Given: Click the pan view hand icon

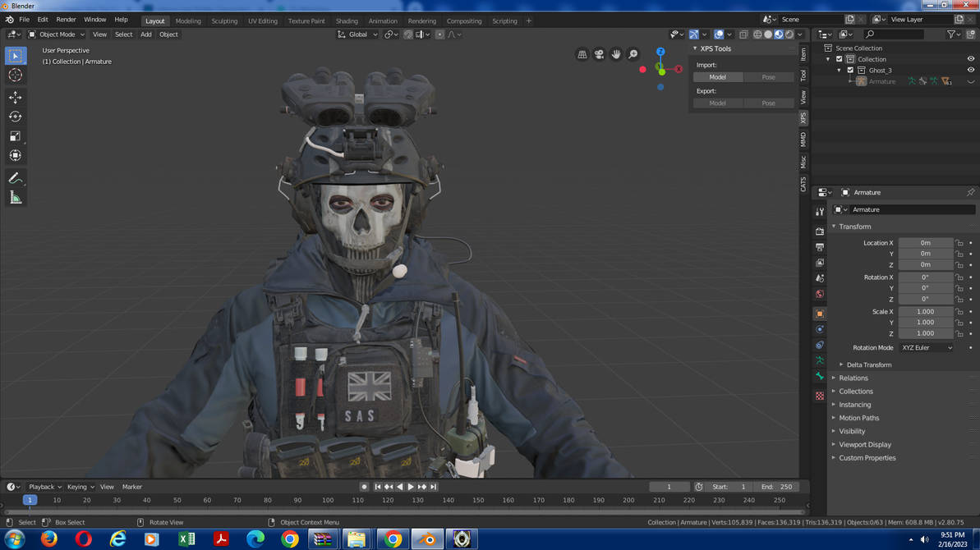Looking at the screenshot, I should coord(615,54).
